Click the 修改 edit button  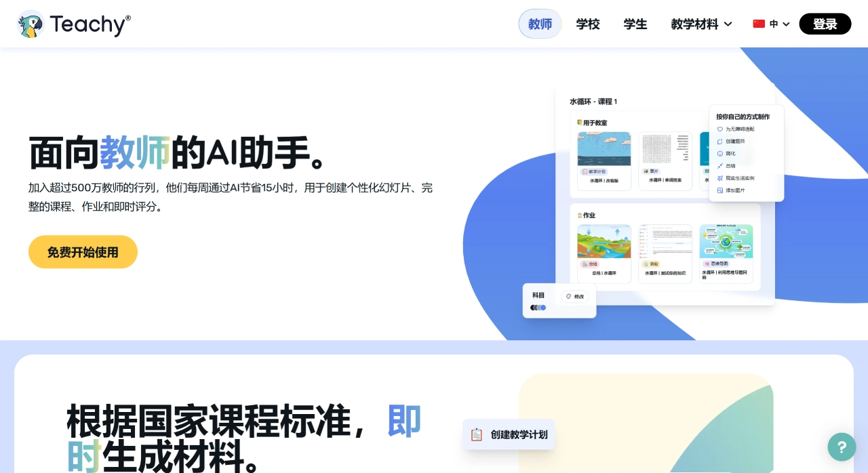click(575, 296)
